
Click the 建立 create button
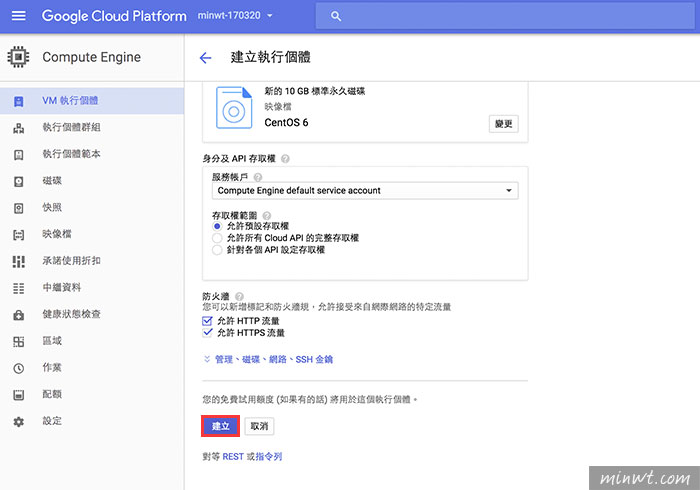pyautogui.click(x=221, y=426)
